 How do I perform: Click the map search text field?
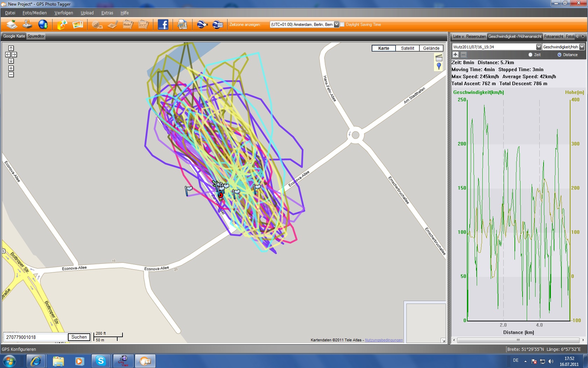(x=35, y=337)
